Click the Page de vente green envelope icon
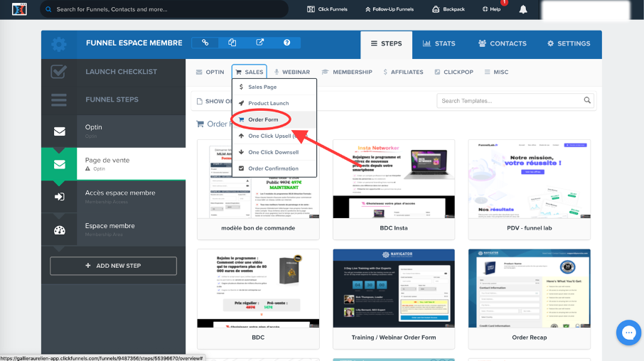 click(x=59, y=164)
